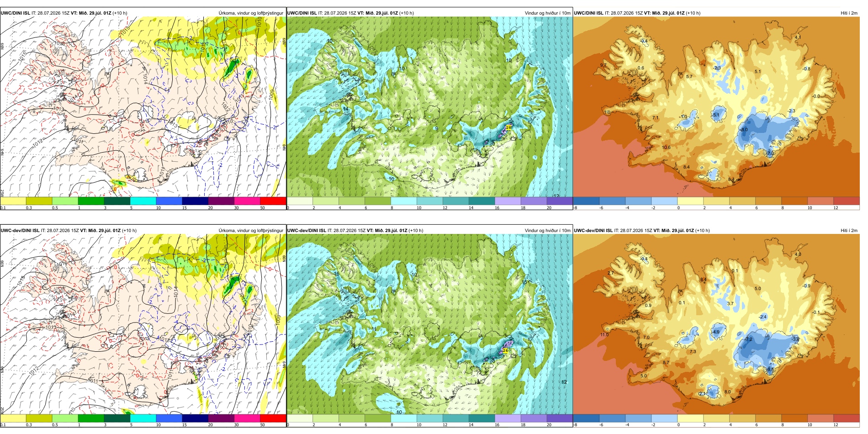The width and height of the screenshot is (868, 434).
Task: Pick the dark green 3–5 swatch in UWC-dev precipitation legend
Action: [x=117, y=418]
